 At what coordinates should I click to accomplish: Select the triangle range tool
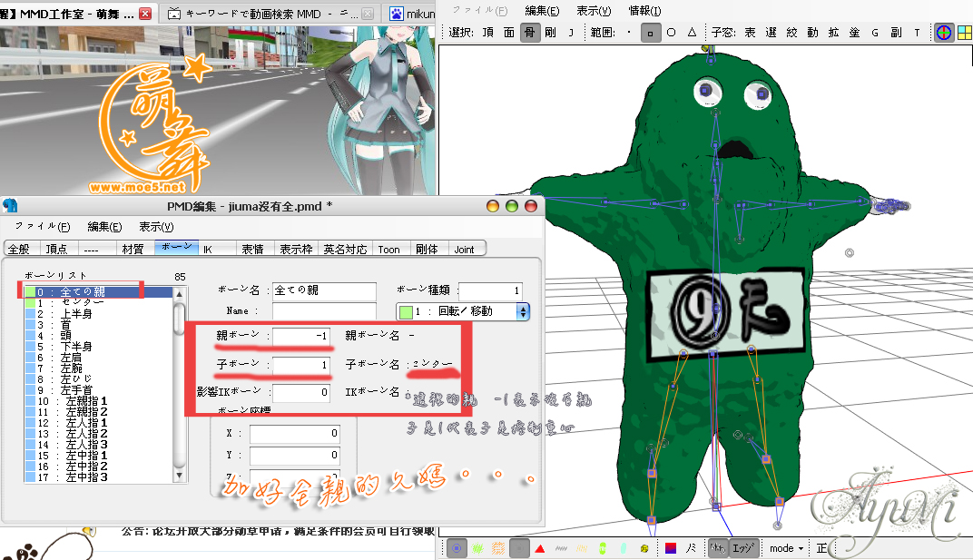[x=692, y=33]
